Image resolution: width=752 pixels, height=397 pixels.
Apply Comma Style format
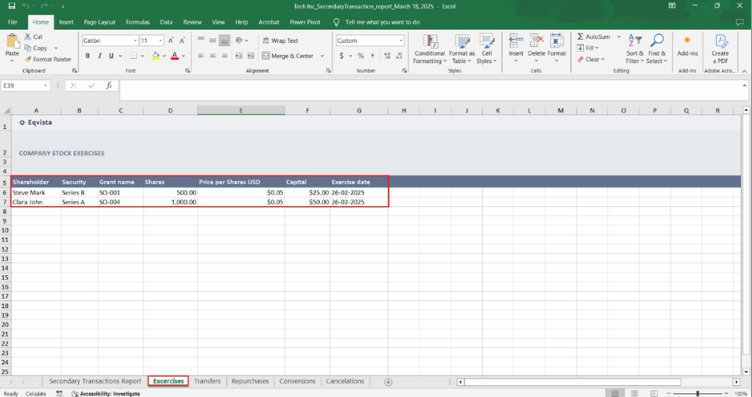(x=373, y=56)
